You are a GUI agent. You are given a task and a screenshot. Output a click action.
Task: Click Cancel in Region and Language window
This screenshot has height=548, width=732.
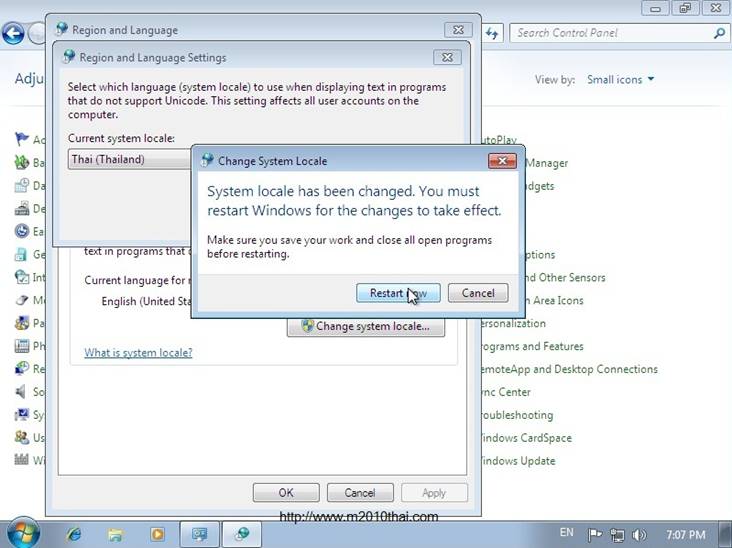pyautogui.click(x=360, y=493)
